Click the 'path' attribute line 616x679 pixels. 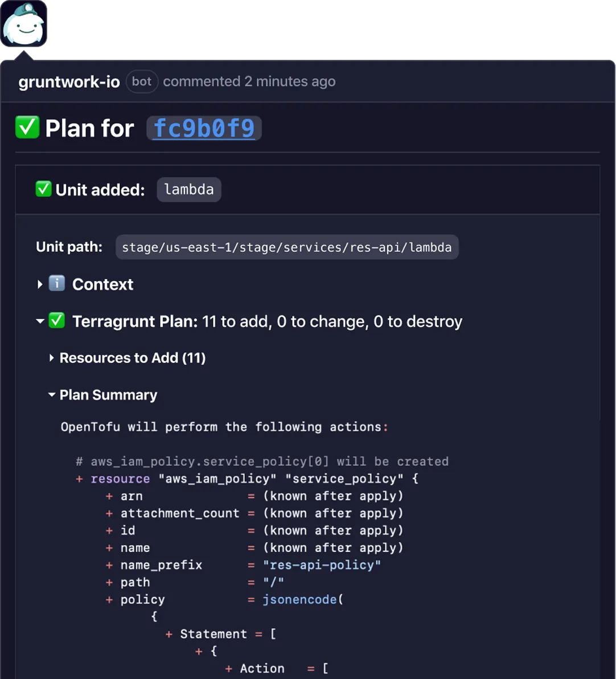(195, 582)
